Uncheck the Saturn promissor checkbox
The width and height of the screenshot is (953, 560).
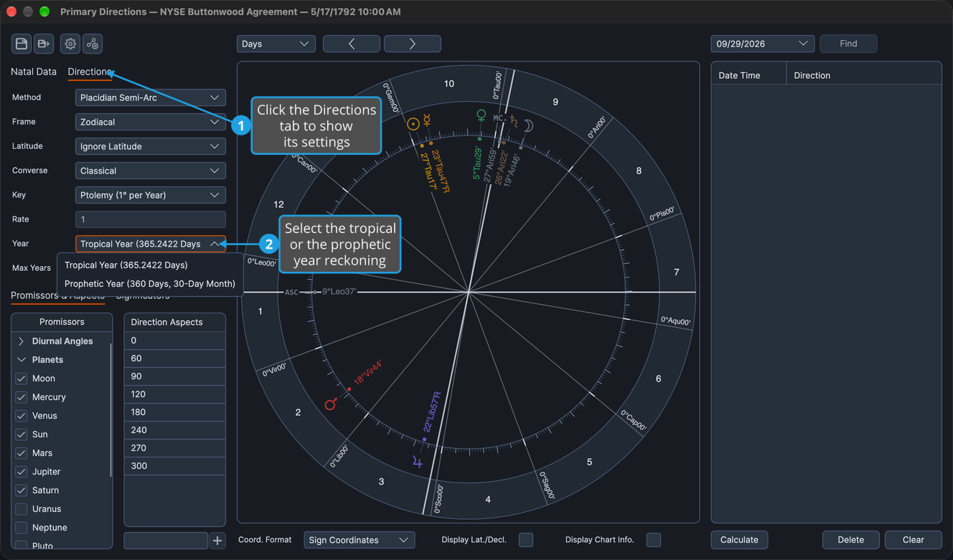pyautogui.click(x=22, y=490)
